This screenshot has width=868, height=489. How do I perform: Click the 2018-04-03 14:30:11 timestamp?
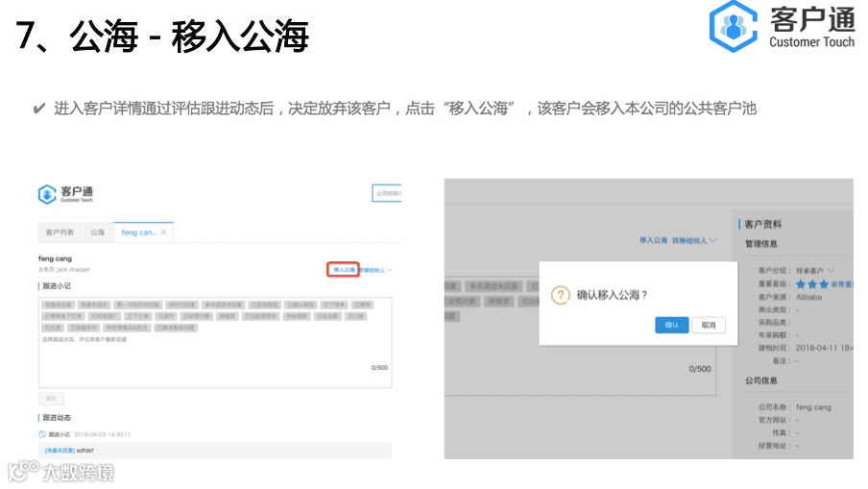(x=103, y=435)
